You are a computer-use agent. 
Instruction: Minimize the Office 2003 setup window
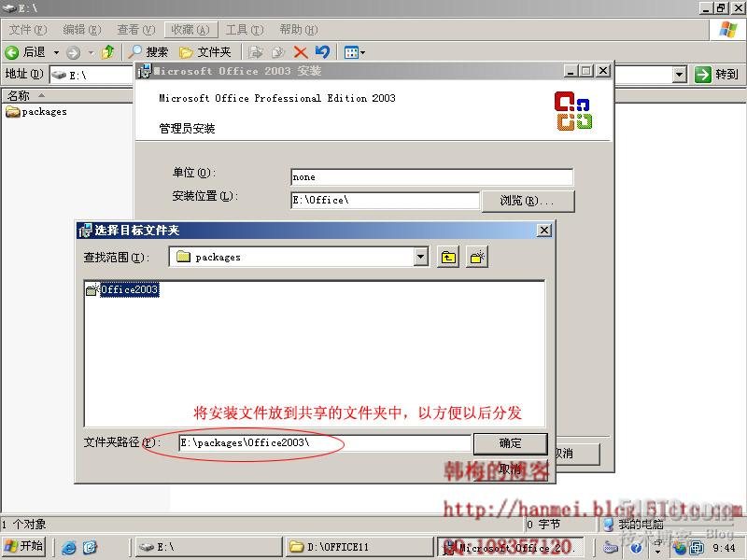tap(571, 71)
